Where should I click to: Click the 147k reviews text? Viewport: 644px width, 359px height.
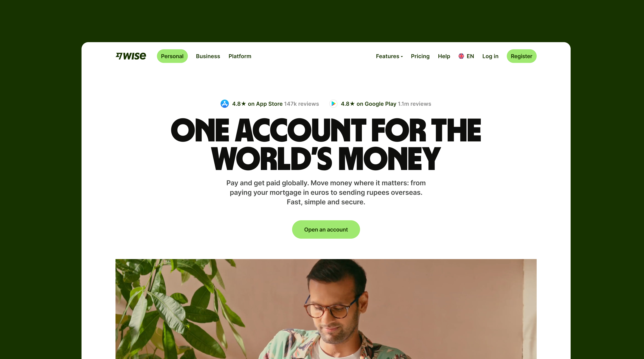pyautogui.click(x=301, y=104)
